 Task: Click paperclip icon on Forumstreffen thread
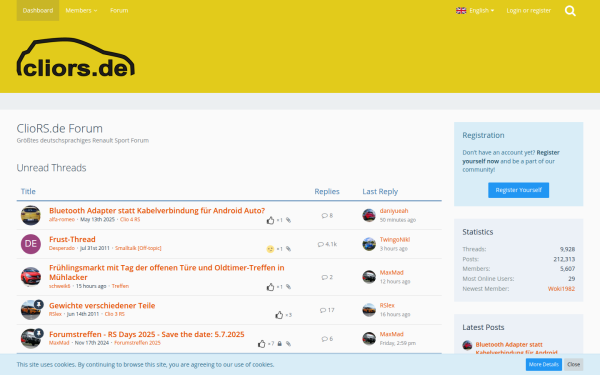coord(289,344)
